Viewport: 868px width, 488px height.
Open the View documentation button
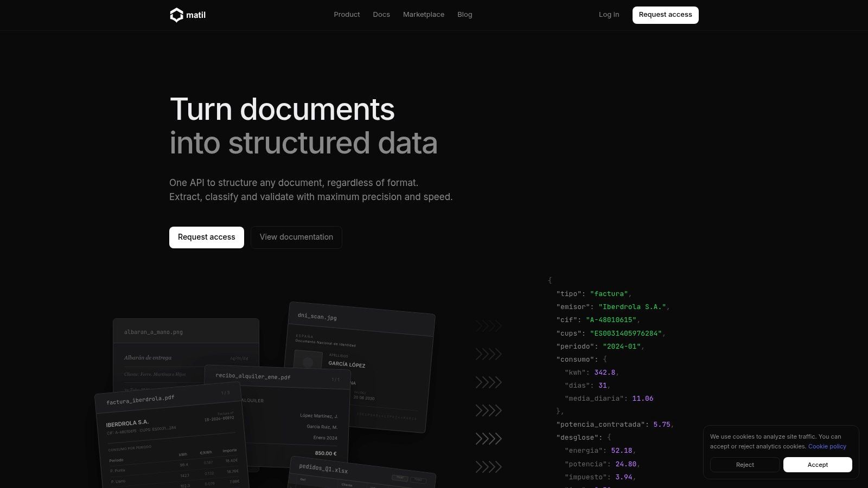pos(296,237)
